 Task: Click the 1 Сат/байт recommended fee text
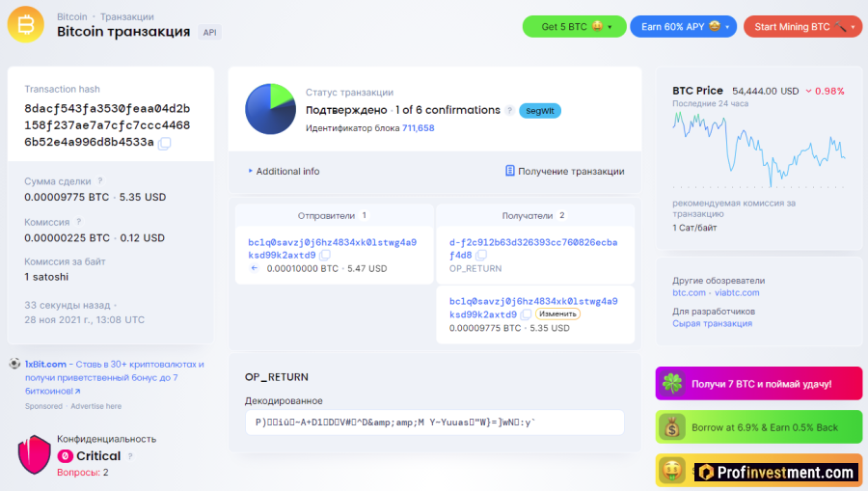point(694,228)
